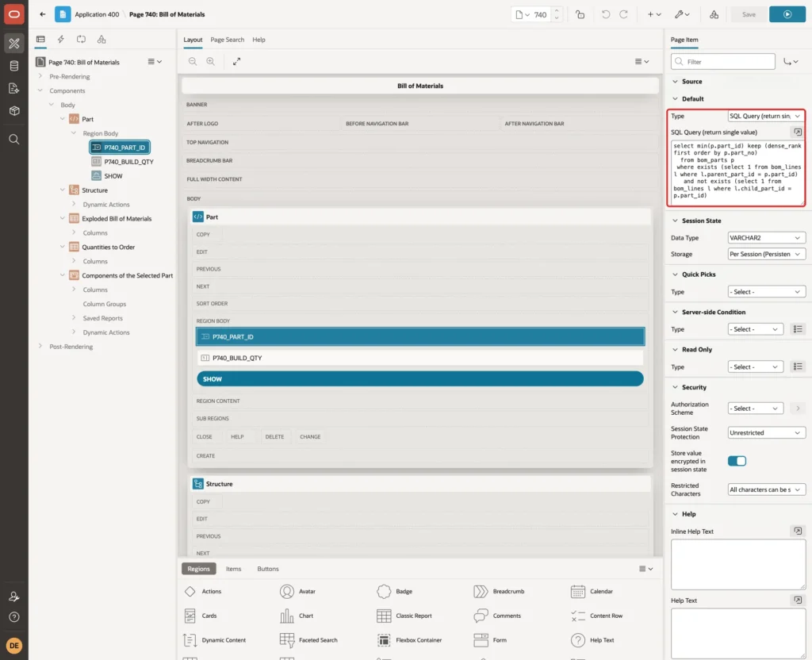Viewport: 812px width, 660px height.
Task: Open the Utilities wrench menu
Action: (x=682, y=14)
